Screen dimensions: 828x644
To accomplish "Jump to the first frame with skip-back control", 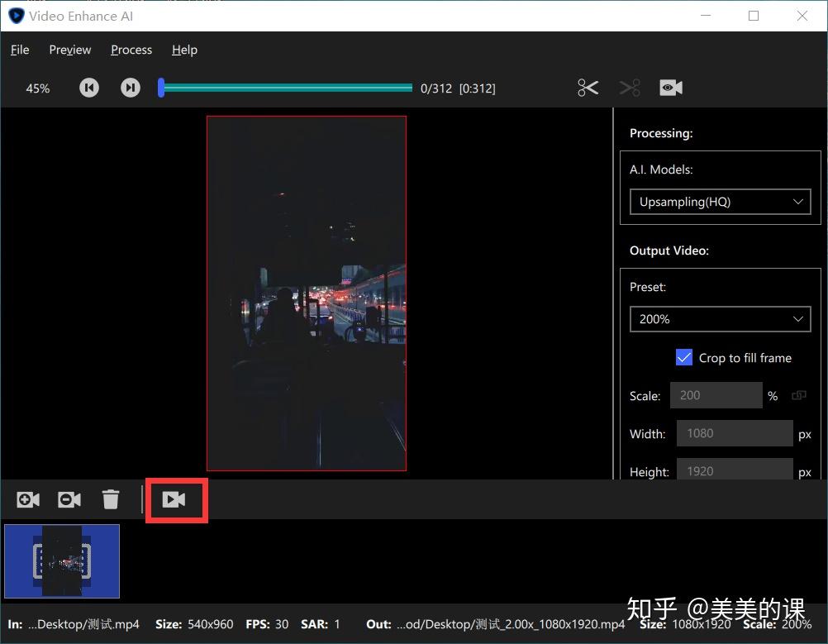I will click(x=88, y=87).
